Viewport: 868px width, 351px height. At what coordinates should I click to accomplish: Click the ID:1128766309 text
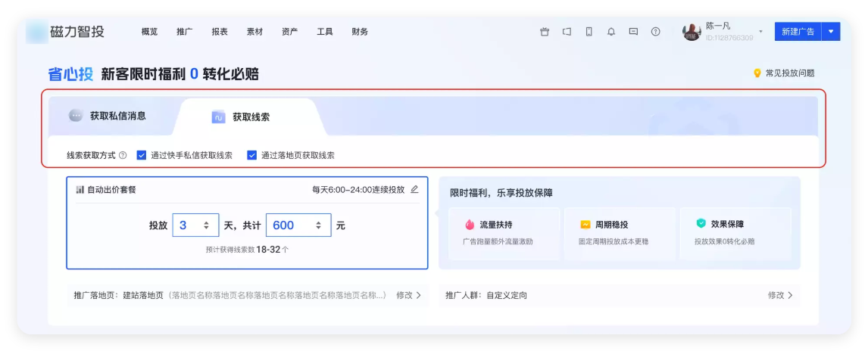729,38
